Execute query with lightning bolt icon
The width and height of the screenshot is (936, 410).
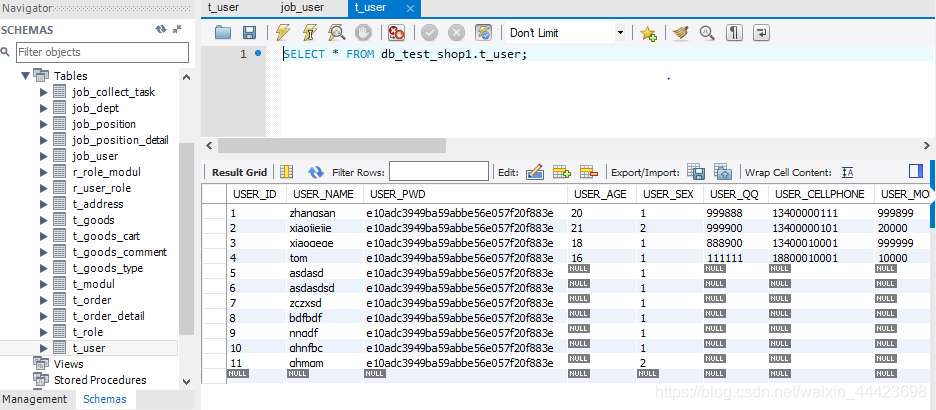tap(283, 33)
